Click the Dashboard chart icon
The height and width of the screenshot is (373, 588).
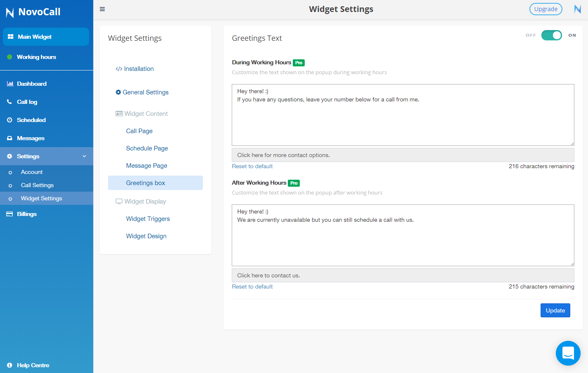pyautogui.click(x=10, y=84)
